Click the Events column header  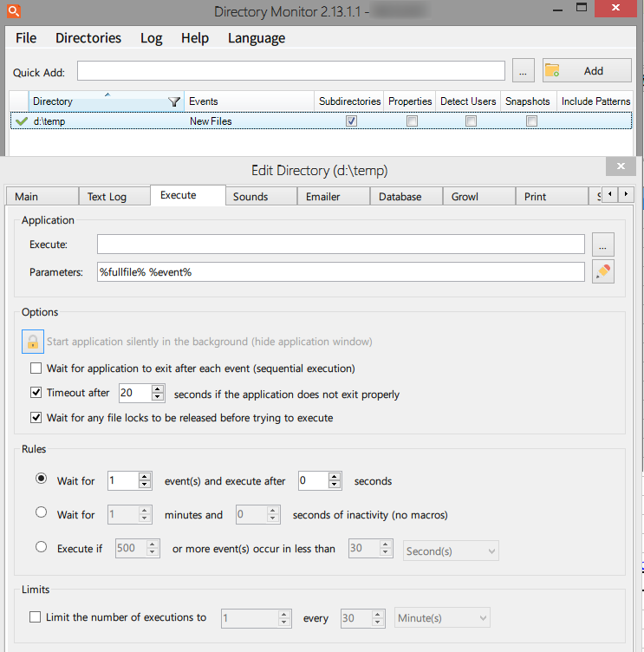coord(249,101)
